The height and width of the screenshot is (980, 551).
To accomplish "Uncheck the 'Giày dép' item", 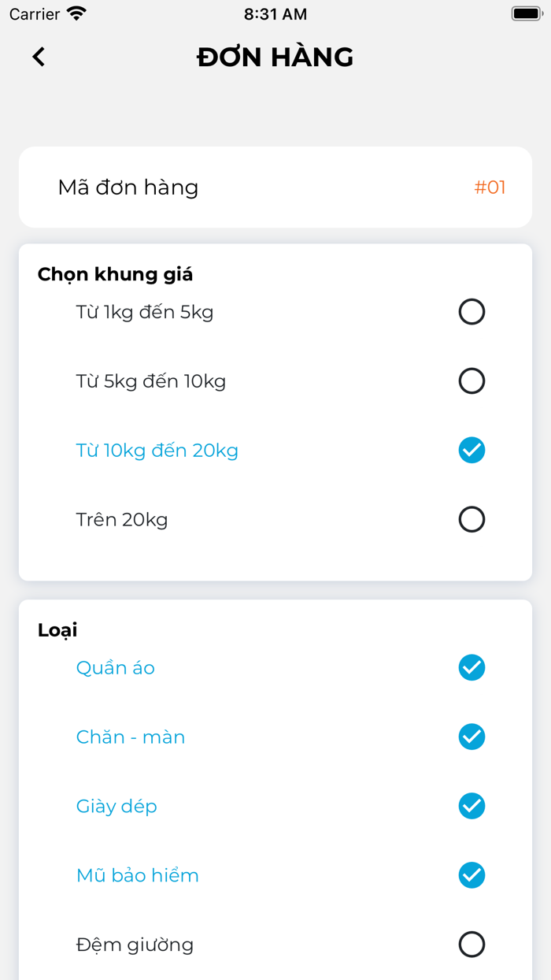I will (x=471, y=806).
